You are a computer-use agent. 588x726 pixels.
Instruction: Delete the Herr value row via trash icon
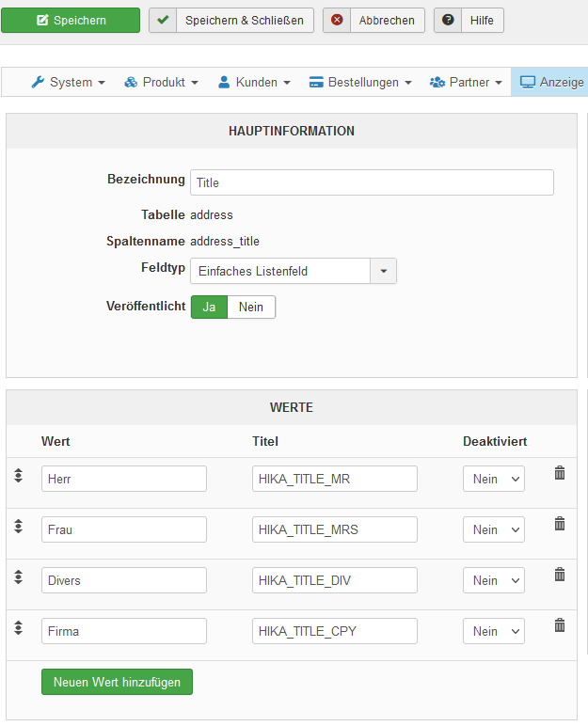560,473
